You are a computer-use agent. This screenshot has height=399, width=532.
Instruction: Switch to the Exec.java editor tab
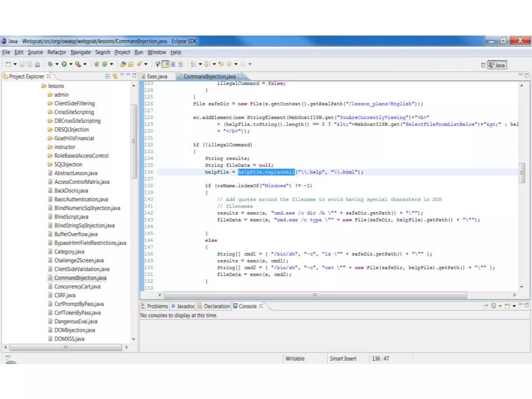[x=157, y=76]
